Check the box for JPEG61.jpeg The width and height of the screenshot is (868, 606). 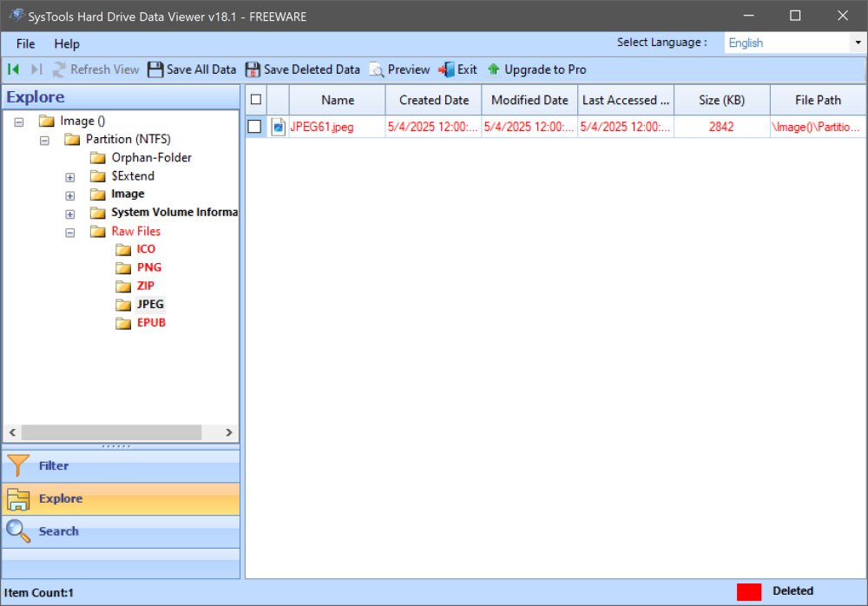[254, 126]
